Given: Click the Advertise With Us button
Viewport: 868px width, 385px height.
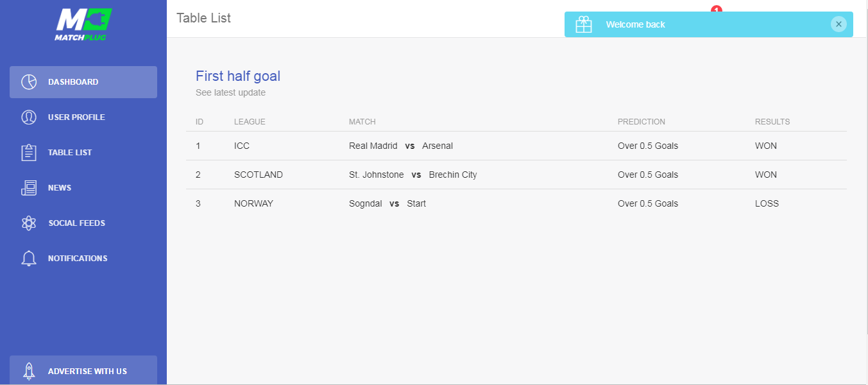Looking at the screenshot, I should [83, 370].
